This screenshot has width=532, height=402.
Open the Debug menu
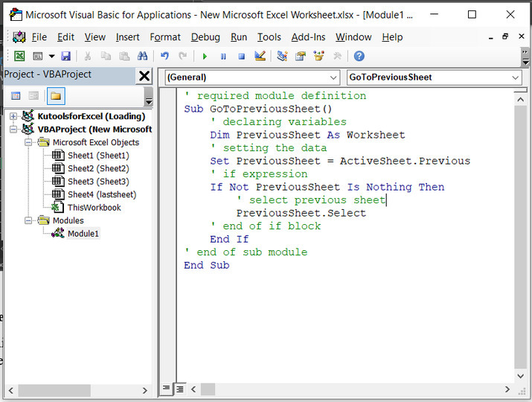(205, 37)
